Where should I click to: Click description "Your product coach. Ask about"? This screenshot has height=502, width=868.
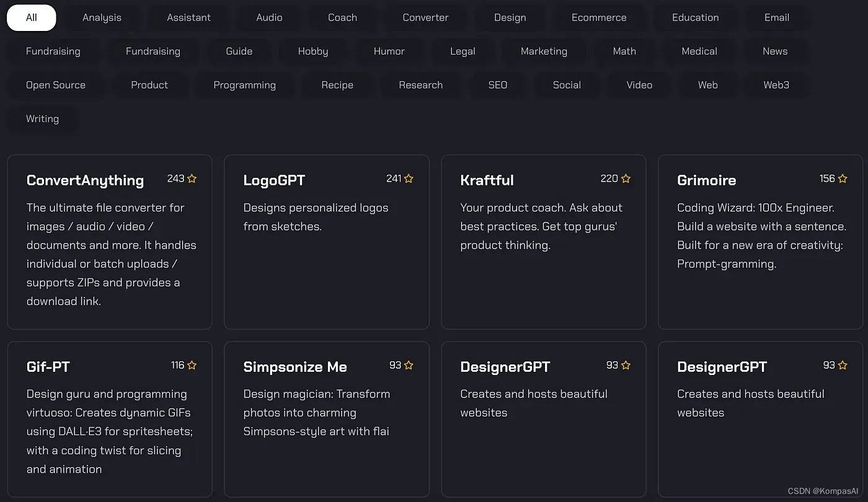[x=541, y=208]
